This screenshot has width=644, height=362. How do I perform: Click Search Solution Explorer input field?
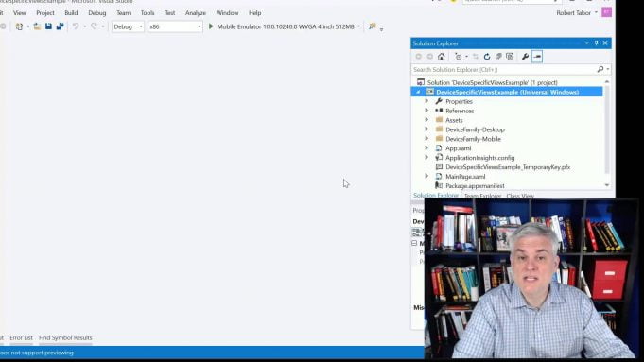[503, 69]
